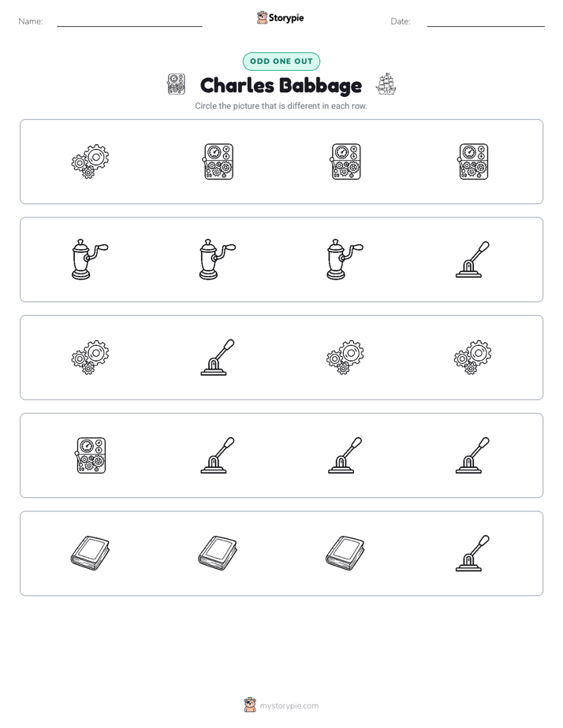Select the lever picture in the book row

point(473,553)
